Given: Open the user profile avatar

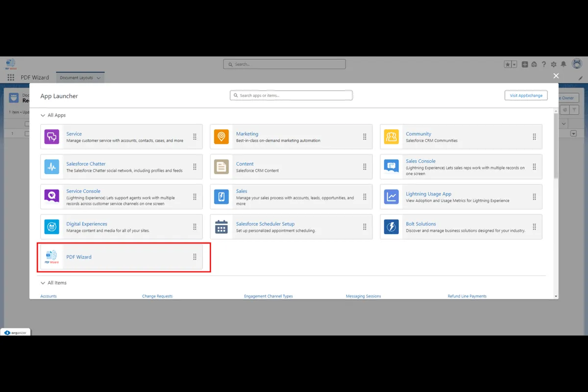Looking at the screenshot, I should click(x=577, y=64).
